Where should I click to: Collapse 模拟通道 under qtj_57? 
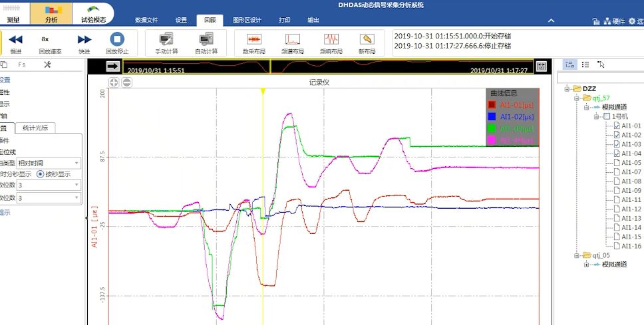[587, 107]
